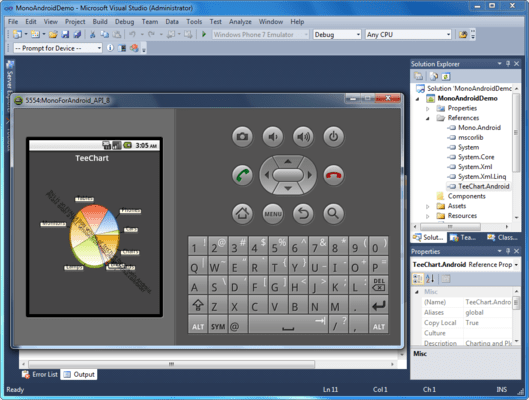Click the emulator home button
This screenshot has width=529, height=400.
242,214
